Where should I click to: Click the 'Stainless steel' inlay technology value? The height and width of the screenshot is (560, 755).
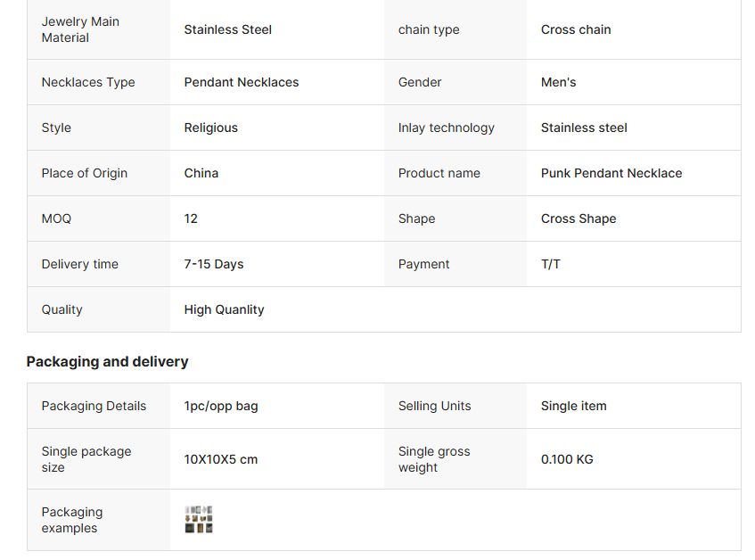pyautogui.click(x=584, y=128)
